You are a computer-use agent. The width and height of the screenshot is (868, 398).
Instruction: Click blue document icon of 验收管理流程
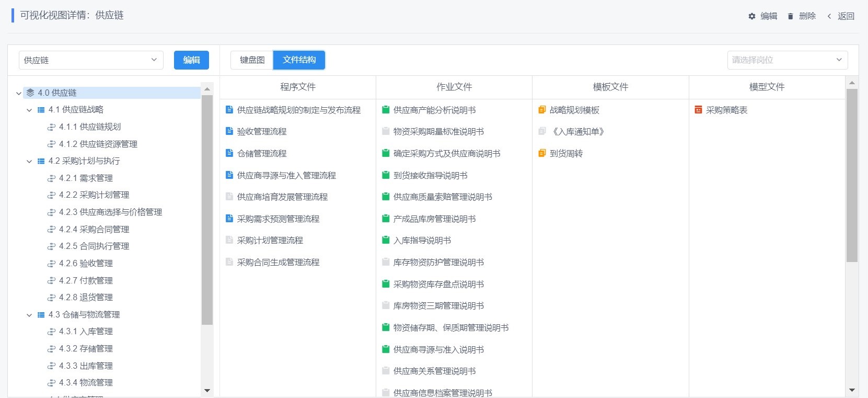[x=229, y=131]
